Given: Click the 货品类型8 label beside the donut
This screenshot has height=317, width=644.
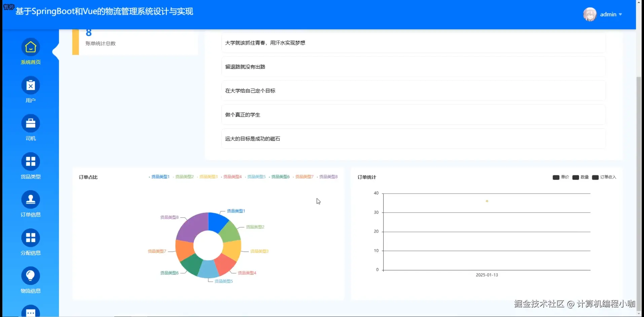Looking at the screenshot, I should click(x=169, y=217).
